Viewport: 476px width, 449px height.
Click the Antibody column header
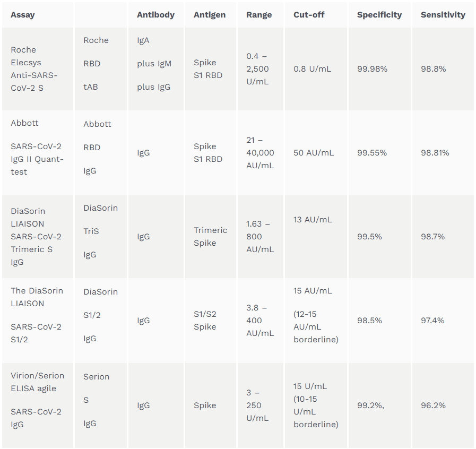(x=155, y=15)
